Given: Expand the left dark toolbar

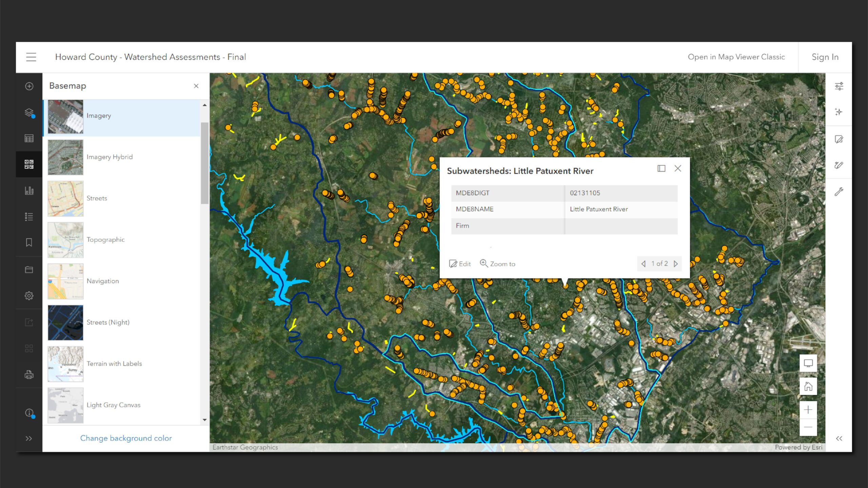Looking at the screenshot, I should [x=29, y=439].
